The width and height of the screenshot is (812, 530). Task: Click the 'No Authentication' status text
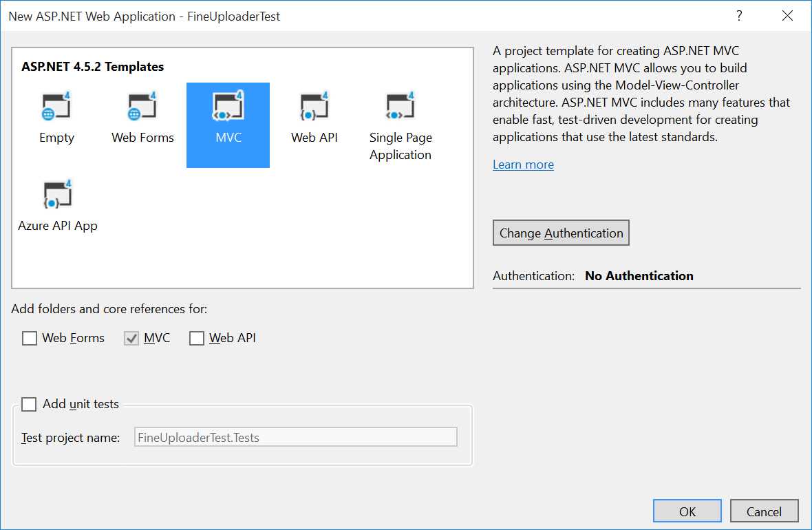pyautogui.click(x=639, y=275)
